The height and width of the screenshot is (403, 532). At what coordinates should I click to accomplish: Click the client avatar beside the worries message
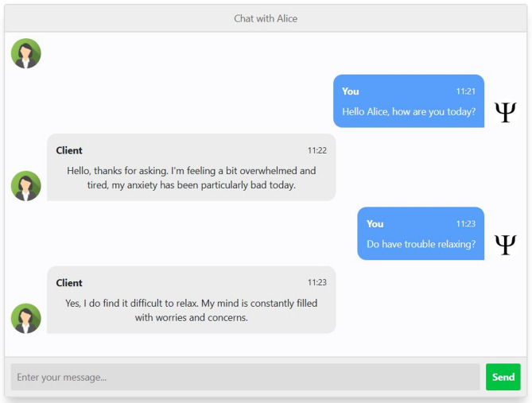26,318
